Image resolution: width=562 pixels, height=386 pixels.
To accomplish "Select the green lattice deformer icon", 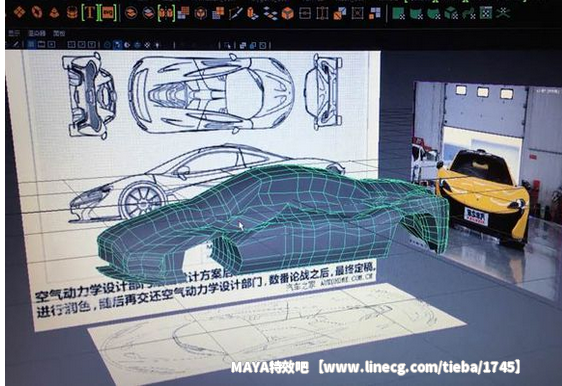I will click(x=486, y=13).
